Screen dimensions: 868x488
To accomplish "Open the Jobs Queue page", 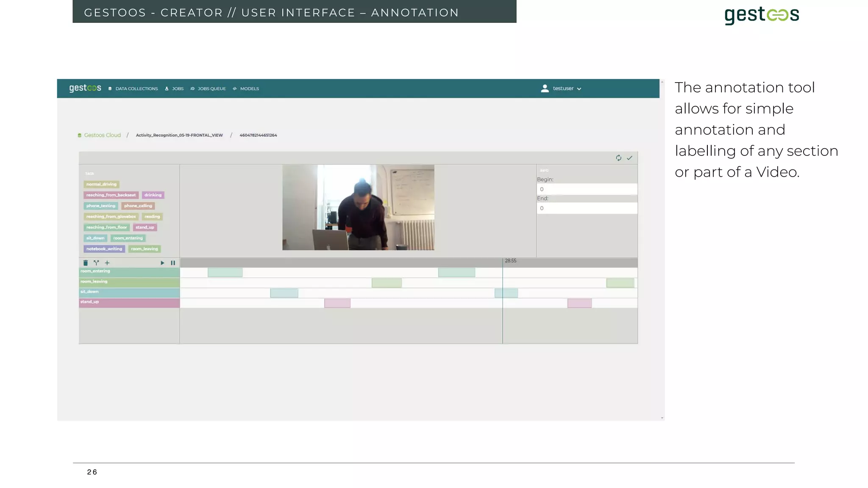I will coord(208,89).
